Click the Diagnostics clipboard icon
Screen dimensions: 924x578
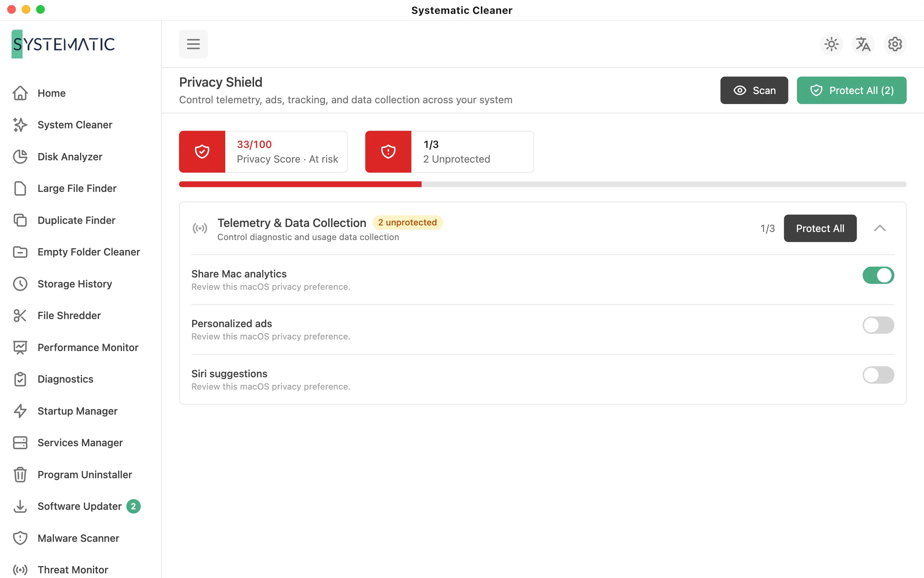click(x=20, y=379)
